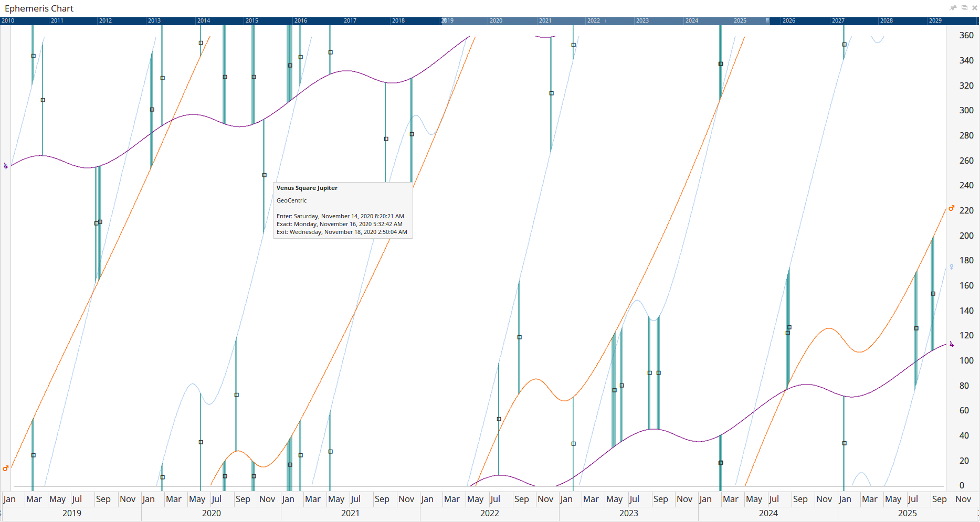Click the Ephemeris Chart panel title
This screenshot has height=522, width=980.
click(x=39, y=8)
